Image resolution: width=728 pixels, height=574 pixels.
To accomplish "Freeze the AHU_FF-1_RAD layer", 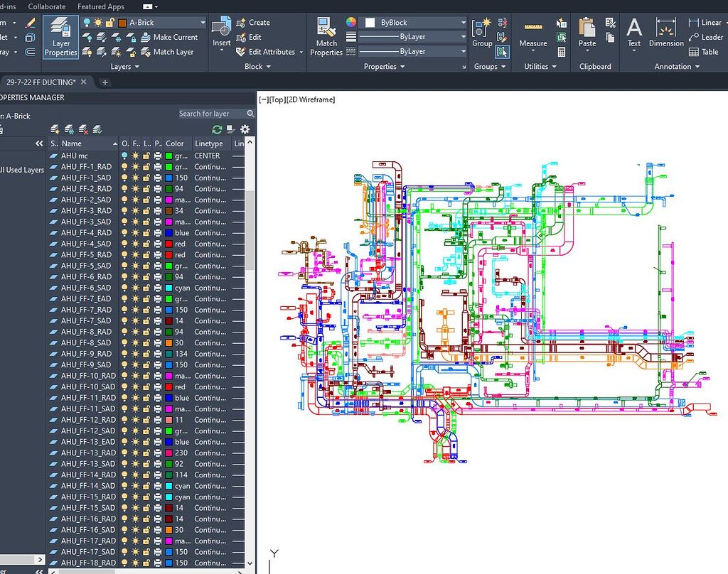I will click(x=136, y=166).
